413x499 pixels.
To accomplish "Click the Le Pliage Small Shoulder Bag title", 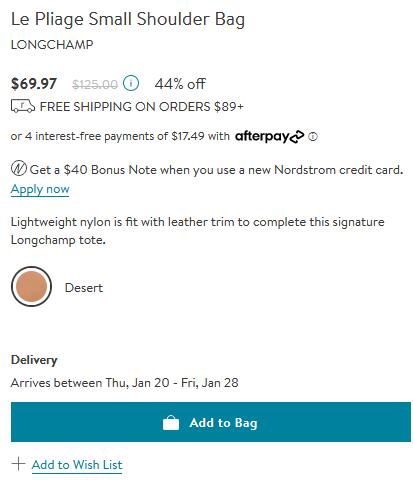I will click(128, 19).
